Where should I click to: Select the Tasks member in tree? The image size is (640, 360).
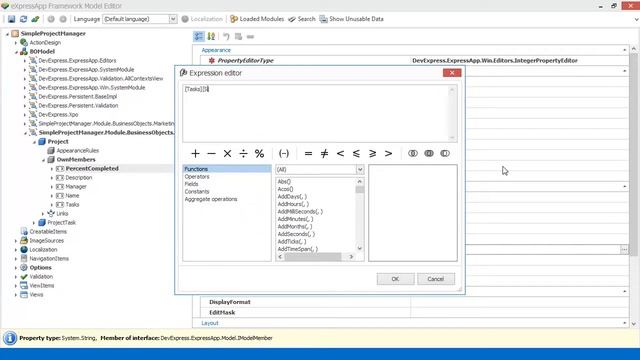[72, 204]
